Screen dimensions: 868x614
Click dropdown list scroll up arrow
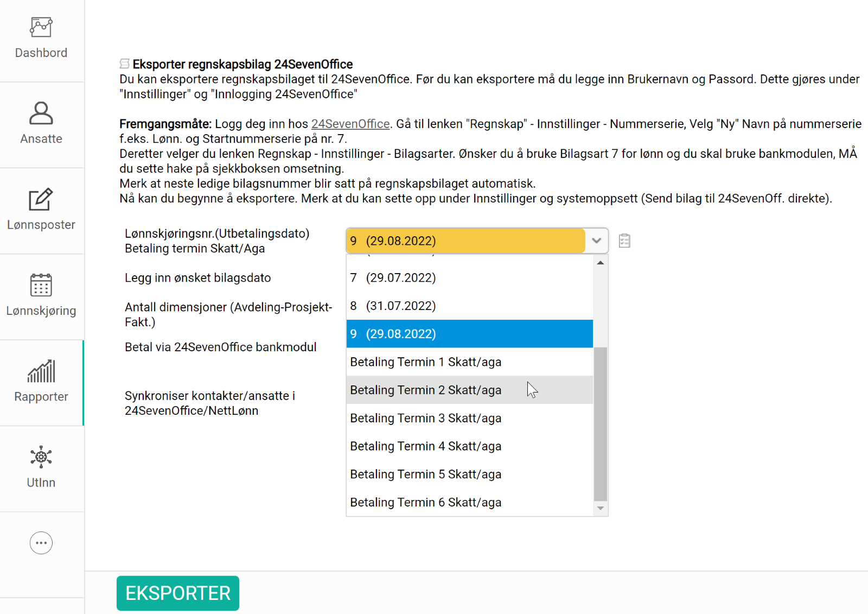(x=601, y=263)
